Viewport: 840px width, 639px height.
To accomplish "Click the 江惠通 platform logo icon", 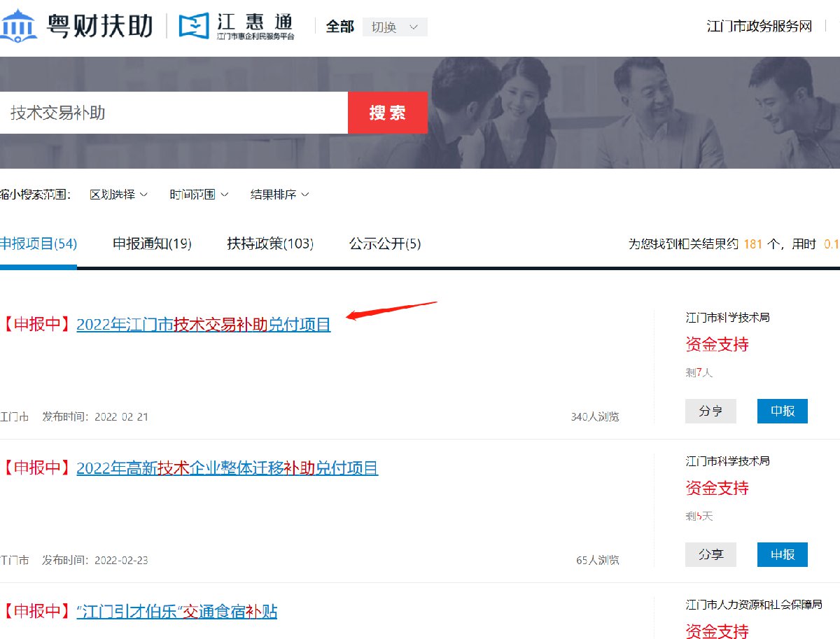I will point(194,27).
